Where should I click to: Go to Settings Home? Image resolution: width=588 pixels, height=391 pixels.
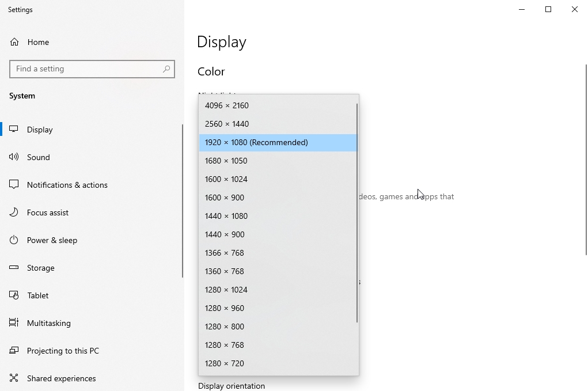click(x=92, y=42)
